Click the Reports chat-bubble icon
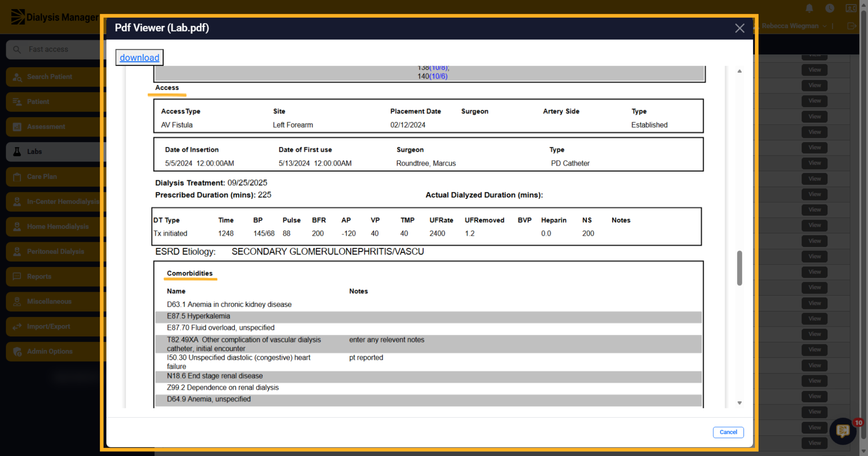 click(x=17, y=276)
